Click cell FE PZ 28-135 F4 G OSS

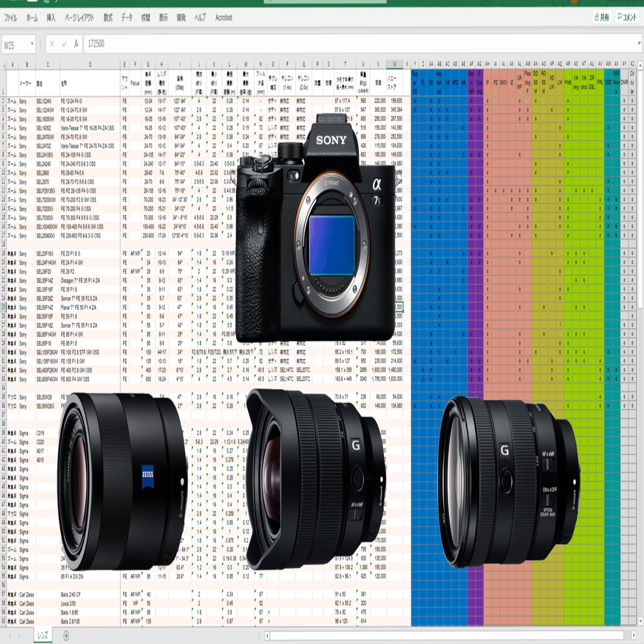pos(90,190)
